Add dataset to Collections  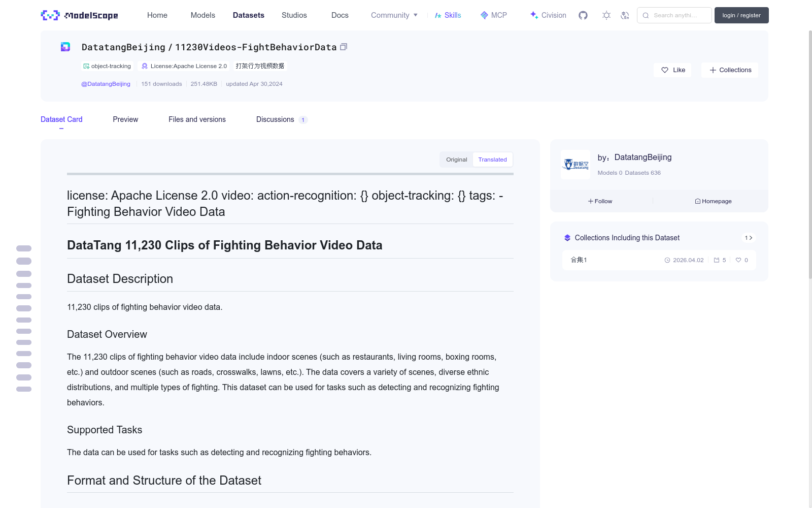click(x=730, y=70)
